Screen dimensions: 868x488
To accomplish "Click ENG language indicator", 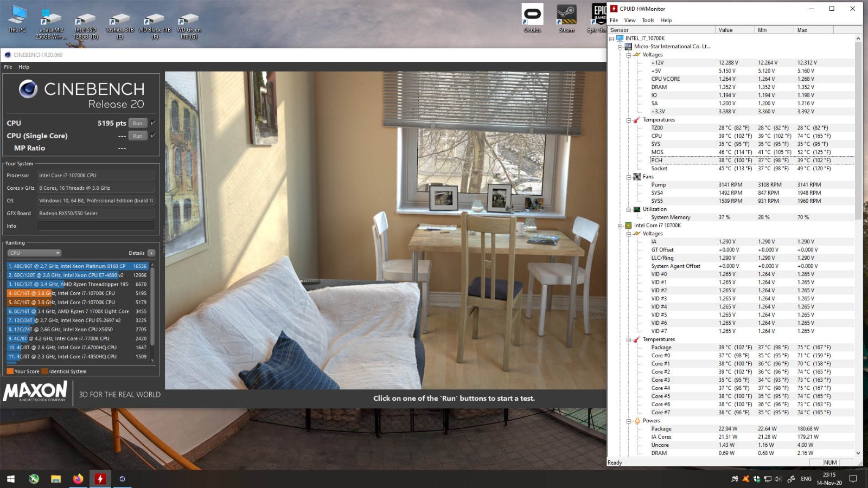I will click(x=806, y=479).
